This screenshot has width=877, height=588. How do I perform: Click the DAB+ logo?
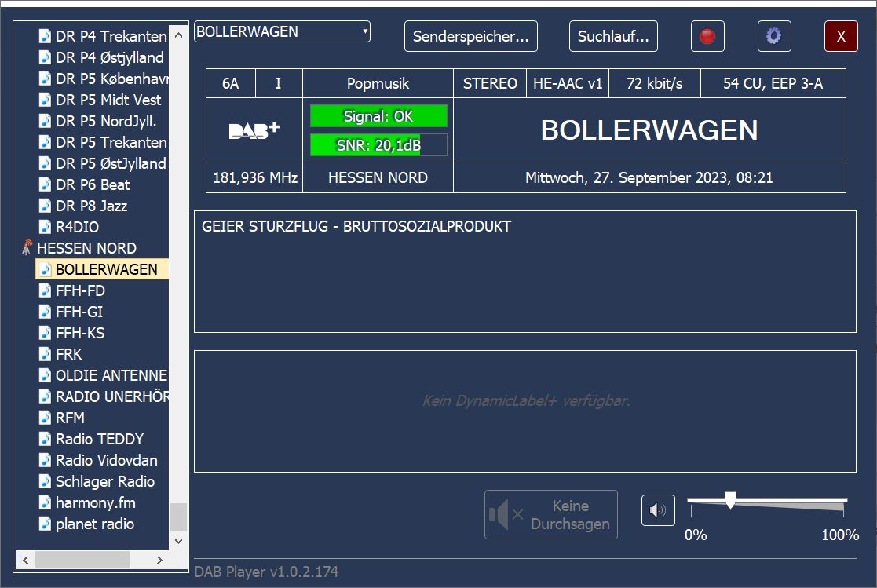coord(254,130)
